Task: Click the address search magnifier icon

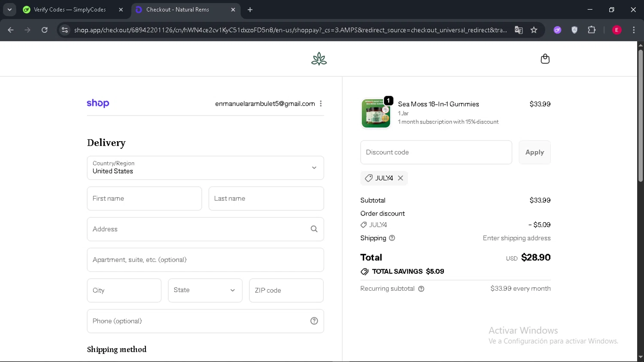Action: click(x=314, y=229)
